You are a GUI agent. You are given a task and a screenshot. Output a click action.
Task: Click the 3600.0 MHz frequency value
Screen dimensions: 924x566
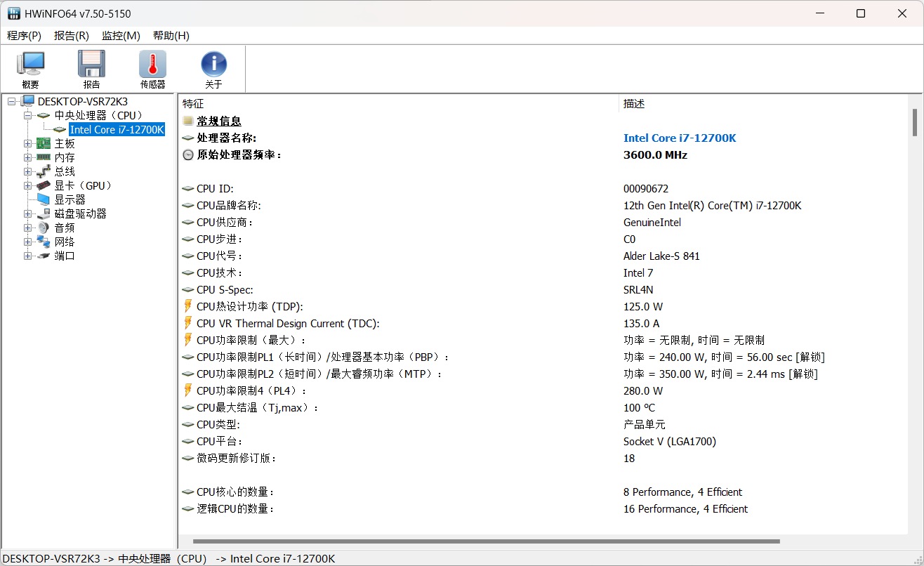tap(655, 155)
